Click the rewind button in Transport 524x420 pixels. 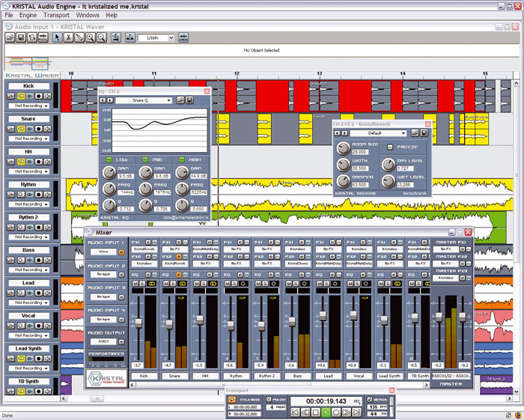(305, 412)
